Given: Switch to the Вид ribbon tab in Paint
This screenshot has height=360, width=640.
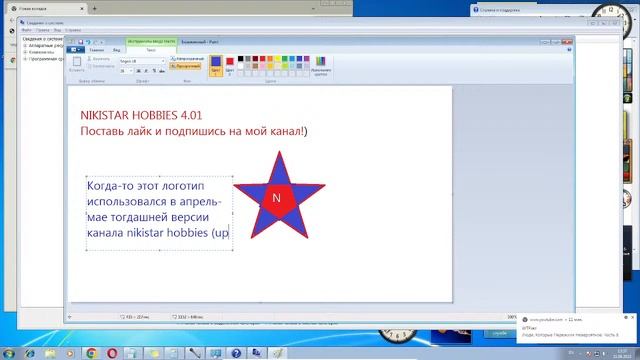Looking at the screenshot, I should click(117, 50).
